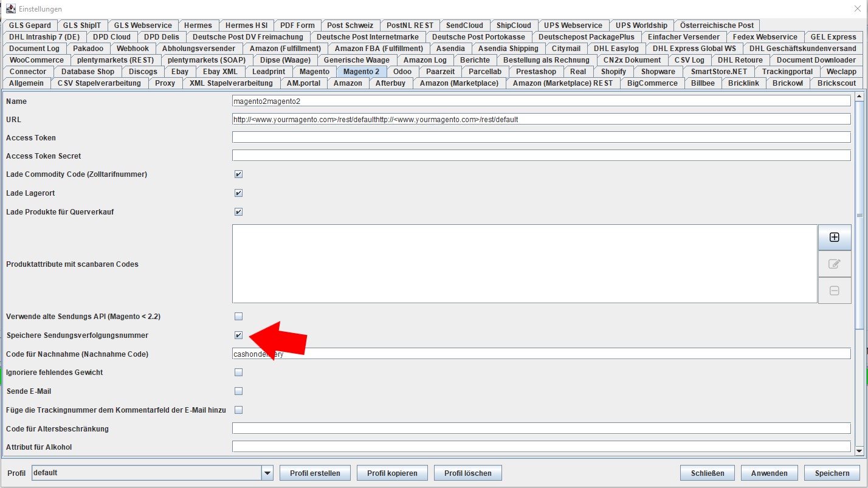Click the Speichern button
This screenshot has height=488, width=868.
pos(832,473)
